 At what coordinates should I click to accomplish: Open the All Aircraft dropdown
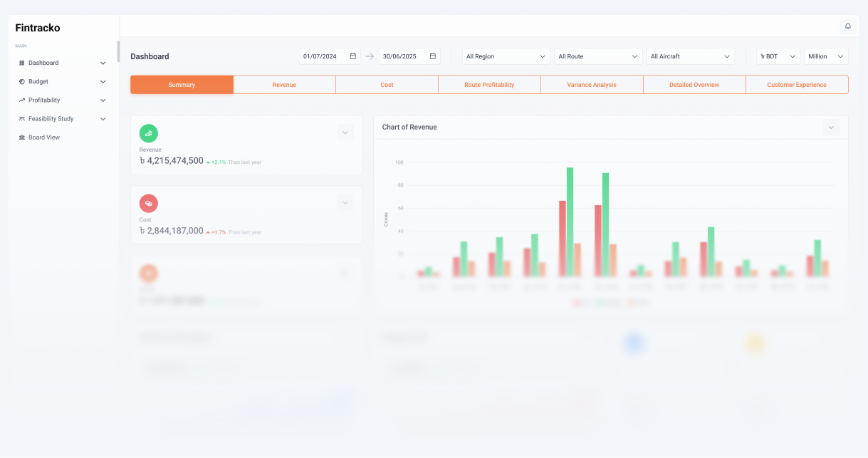coord(690,56)
